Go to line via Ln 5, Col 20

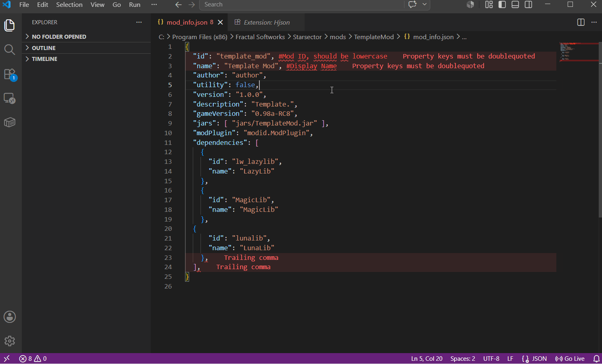pyautogui.click(x=427, y=358)
